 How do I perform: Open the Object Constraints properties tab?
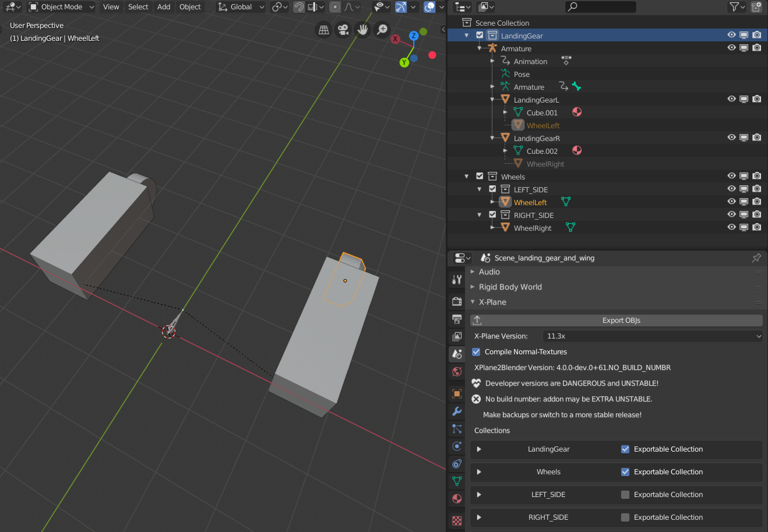tap(457, 464)
